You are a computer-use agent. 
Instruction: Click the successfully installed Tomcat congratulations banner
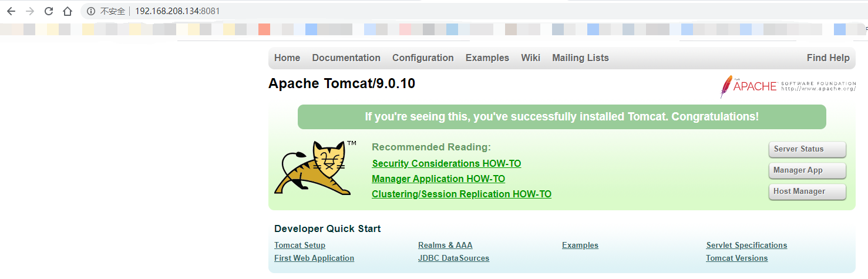tap(561, 117)
